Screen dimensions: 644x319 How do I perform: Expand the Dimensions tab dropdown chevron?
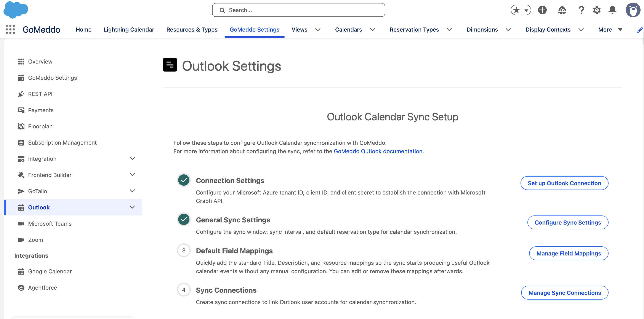click(508, 30)
